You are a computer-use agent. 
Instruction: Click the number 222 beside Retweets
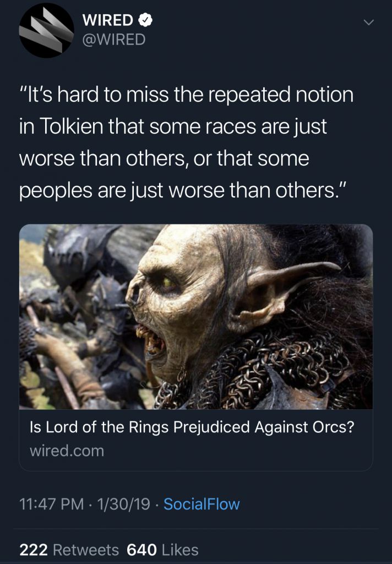point(34,550)
